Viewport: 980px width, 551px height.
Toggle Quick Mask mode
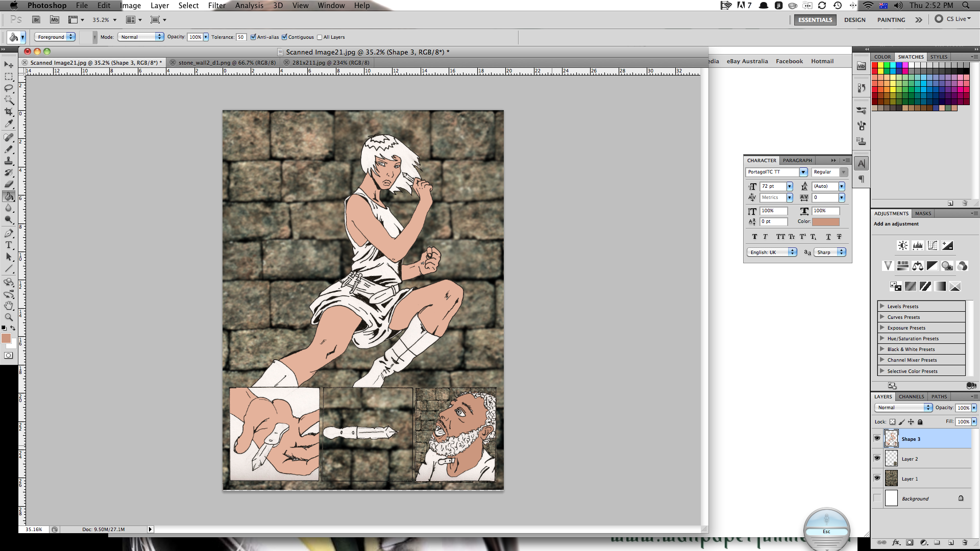[9, 356]
